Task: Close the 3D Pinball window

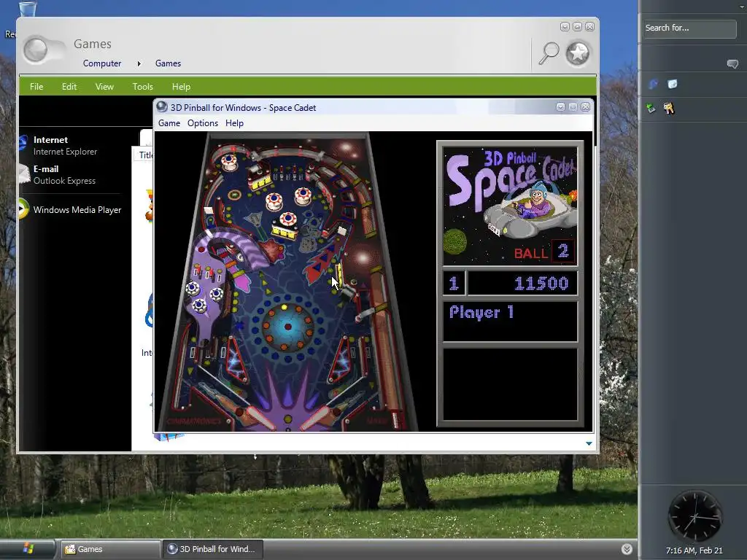Action: [586, 107]
